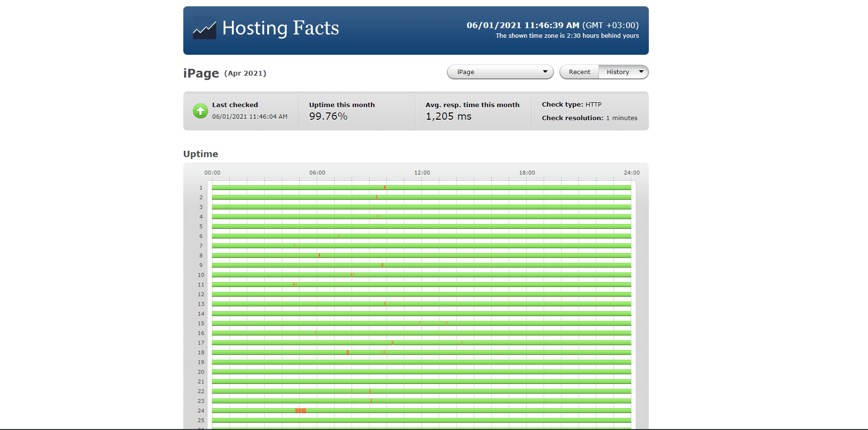Image resolution: width=868 pixels, height=430 pixels.
Task: Click the green uptime bar for day 5
Action: [421, 226]
